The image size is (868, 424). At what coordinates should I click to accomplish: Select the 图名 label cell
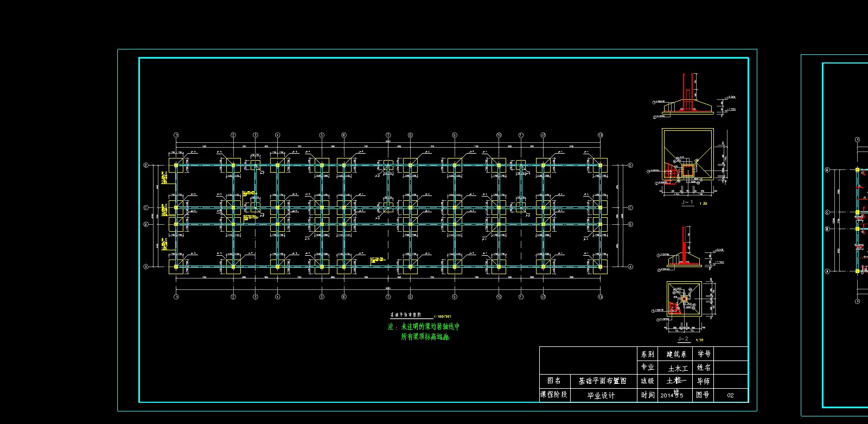click(554, 381)
